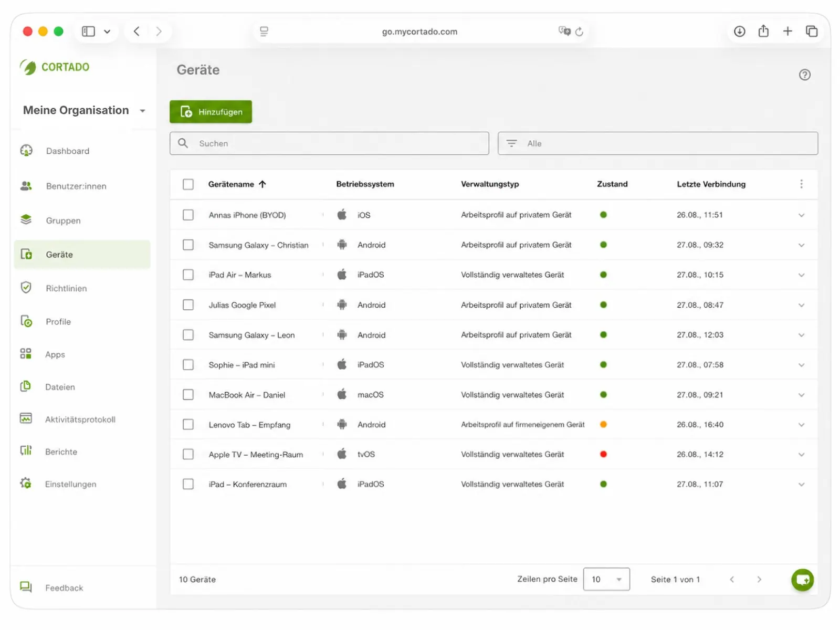840x630 pixels.
Task: Click the Alle filter field
Action: (x=658, y=143)
